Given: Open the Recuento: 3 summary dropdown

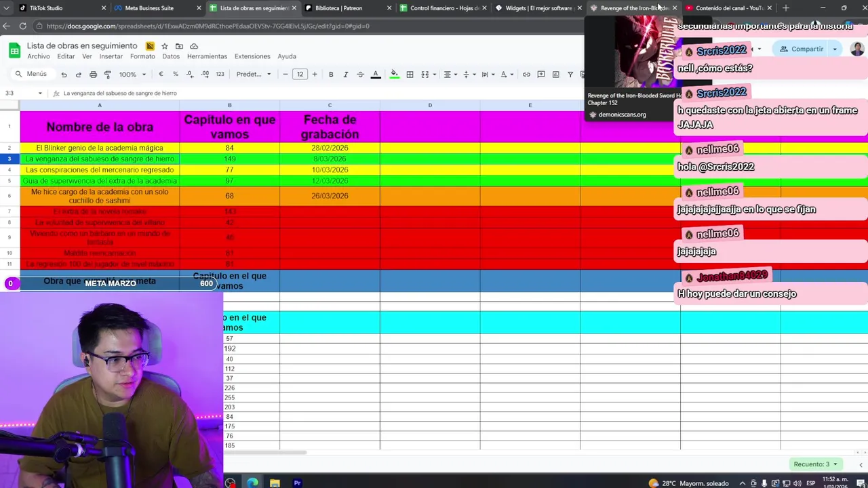Looking at the screenshot, I should (815, 464).
